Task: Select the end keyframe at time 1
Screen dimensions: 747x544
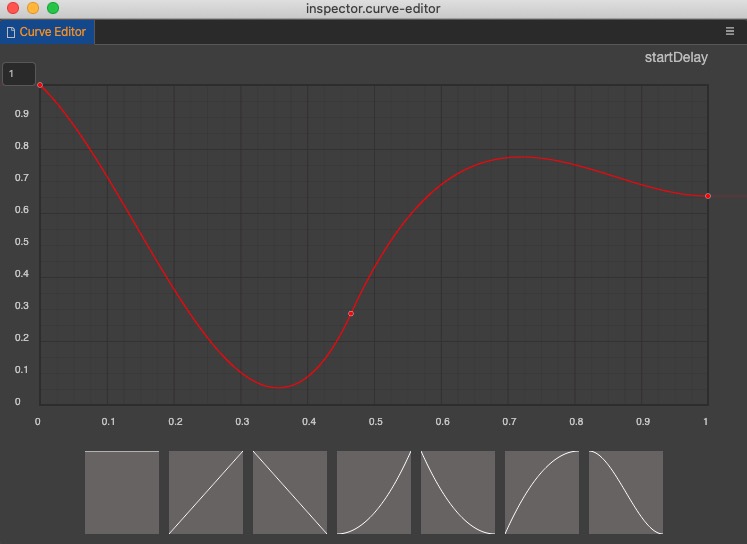Action: coord(708,196)
